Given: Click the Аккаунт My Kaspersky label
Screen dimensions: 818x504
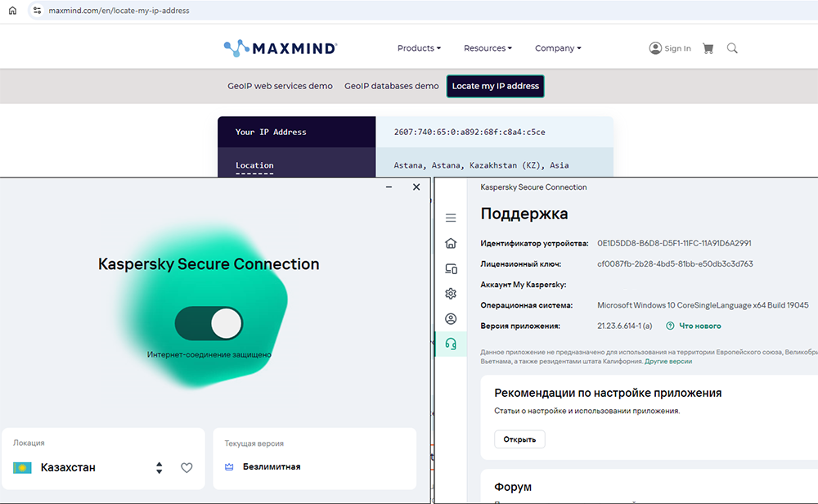Looking at the screenshot, I should point(524,285).
